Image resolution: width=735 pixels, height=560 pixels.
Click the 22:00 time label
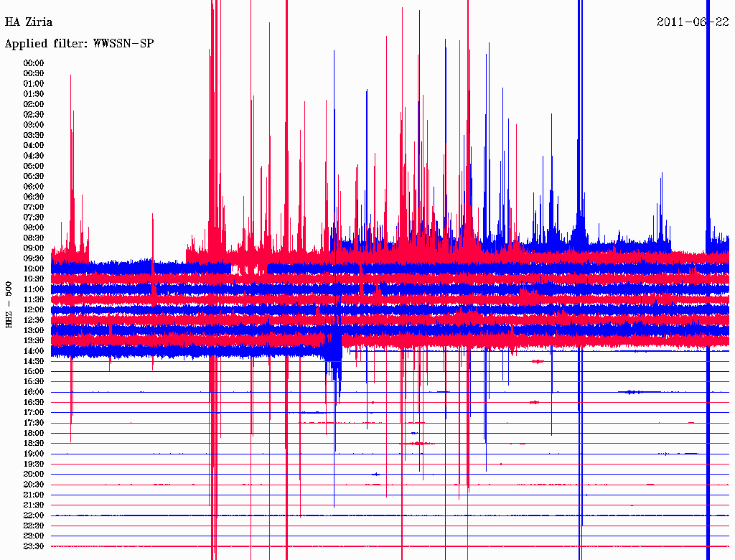pyautogui.click(x=34, y=516)
